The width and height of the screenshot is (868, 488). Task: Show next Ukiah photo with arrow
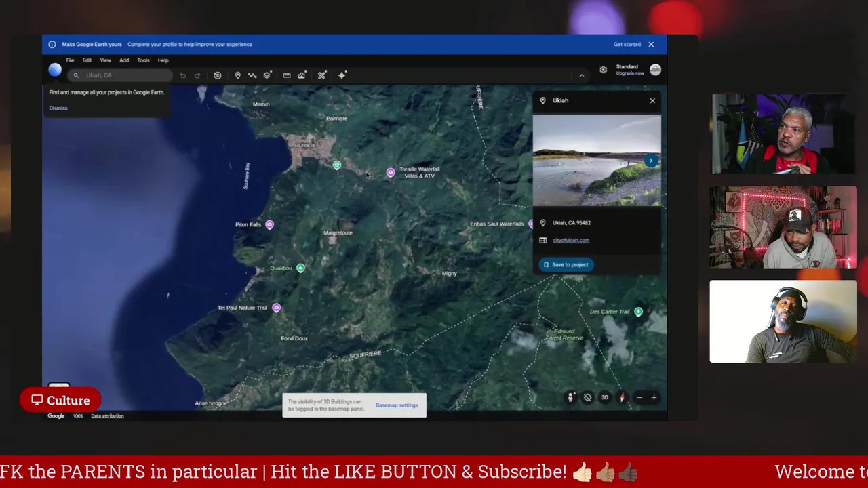click(x=651, y=161)
